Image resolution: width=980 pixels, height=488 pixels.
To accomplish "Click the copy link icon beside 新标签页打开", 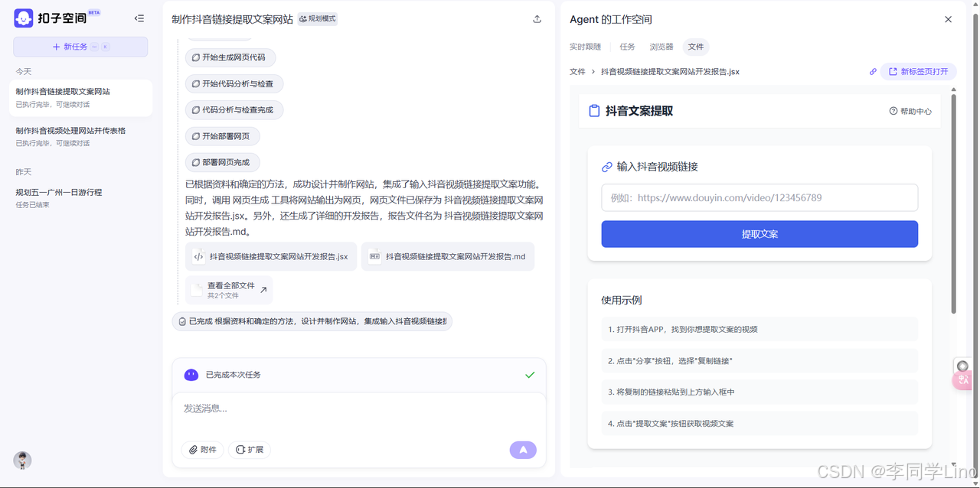I will (x=873, y=72).
